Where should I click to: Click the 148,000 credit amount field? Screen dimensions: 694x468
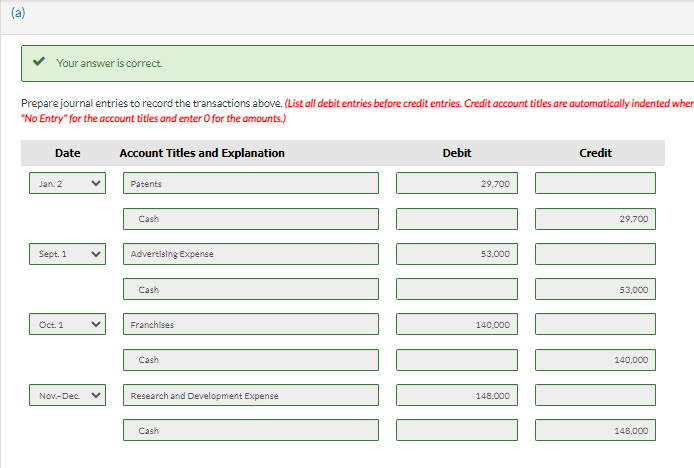pyautogui.click(x=595, y=430)
